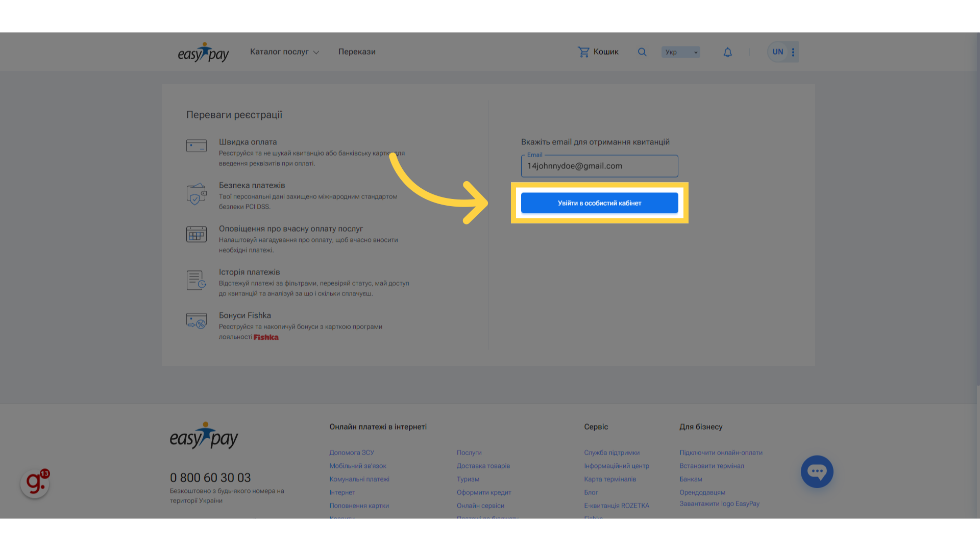The width and height of the screenshot is (980, 551).
Task: Click Завантажити logo EasyPay link
Action: 719,504
